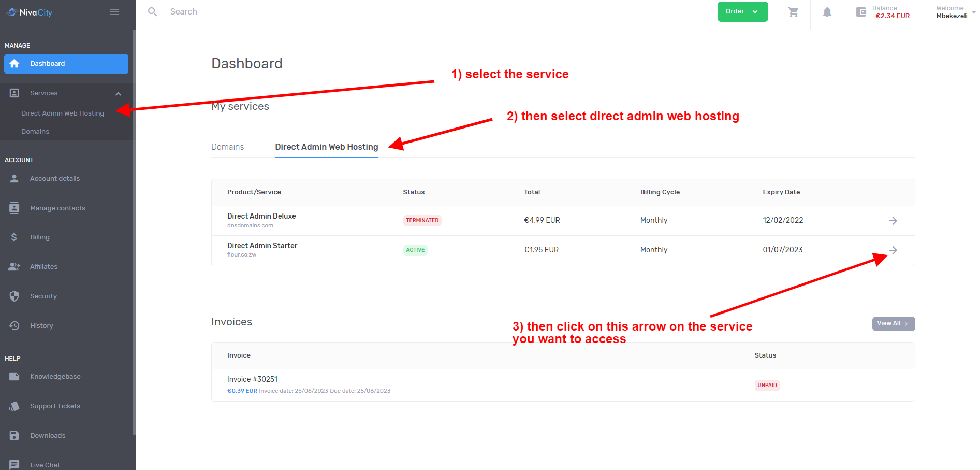The height and width of the screenshot is (470, 980).
Task: Click the Security shield icon
Action: (14, 296)
